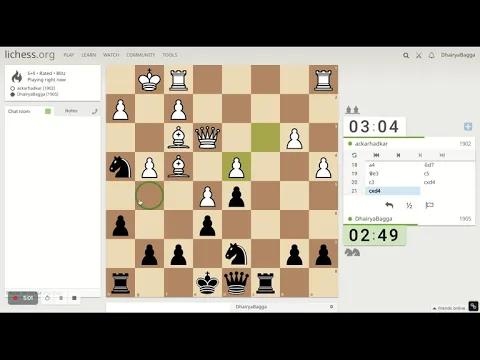The width and height of the screenshot is (480, 360).
Task: Open the WATCH menu
Action: pyautogui.click(x=111, y=55)
